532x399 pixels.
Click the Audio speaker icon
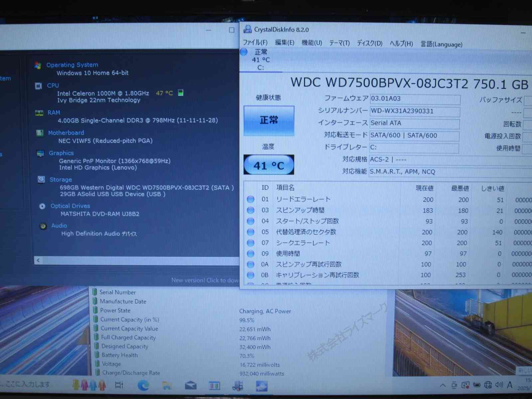43,226
